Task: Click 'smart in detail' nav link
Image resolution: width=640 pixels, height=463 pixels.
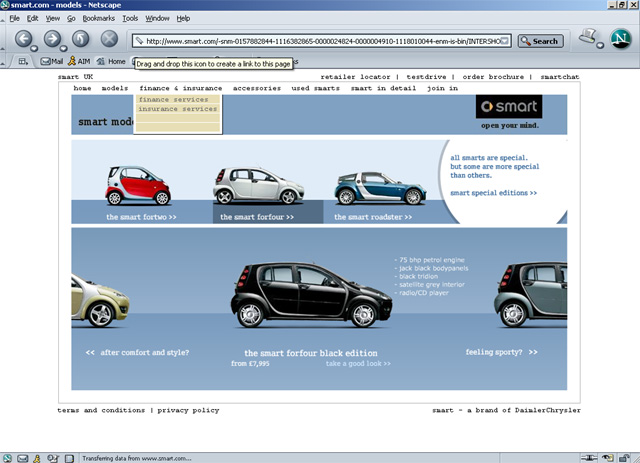Action: pos(383,88)
